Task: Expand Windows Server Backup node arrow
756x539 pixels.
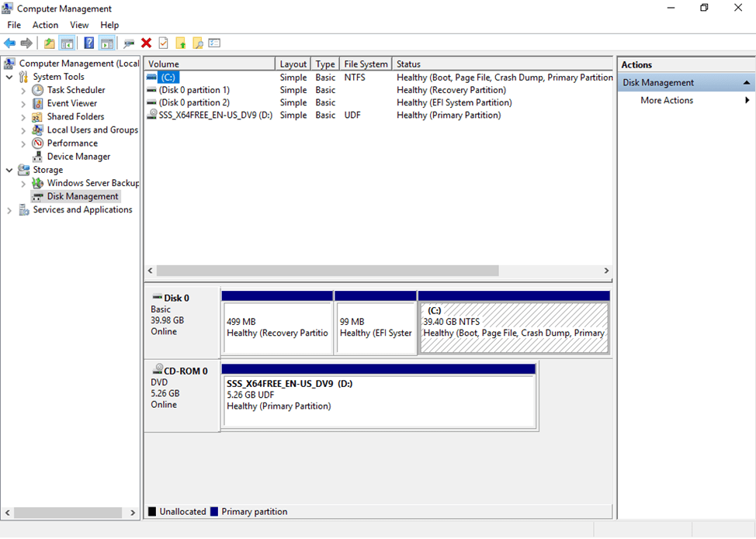Action: (x=23, y=184)
